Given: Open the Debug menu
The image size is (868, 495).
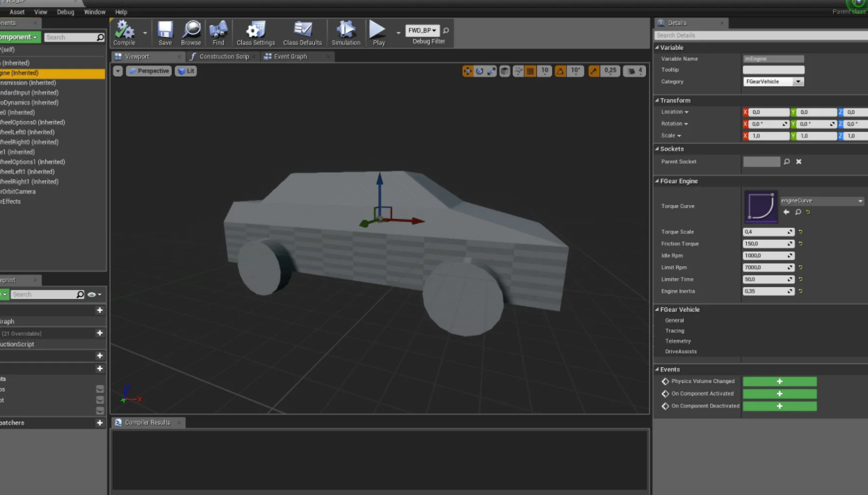Looking at the screenshot, I should (65, 12).
